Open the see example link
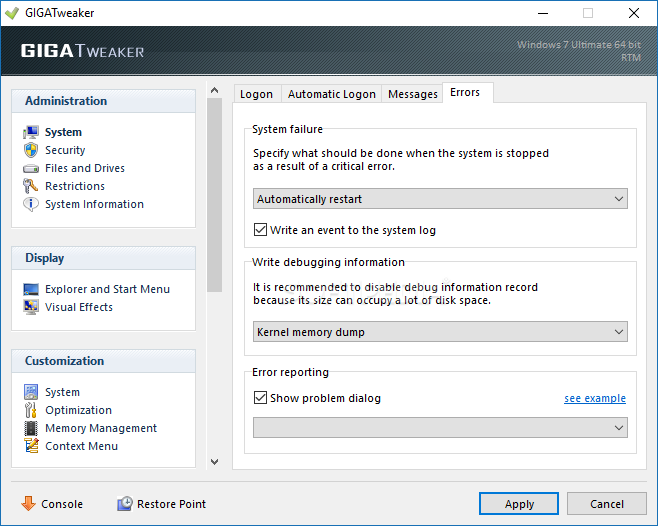The height and width of the screenshot is (526, 658). point(595,398)
